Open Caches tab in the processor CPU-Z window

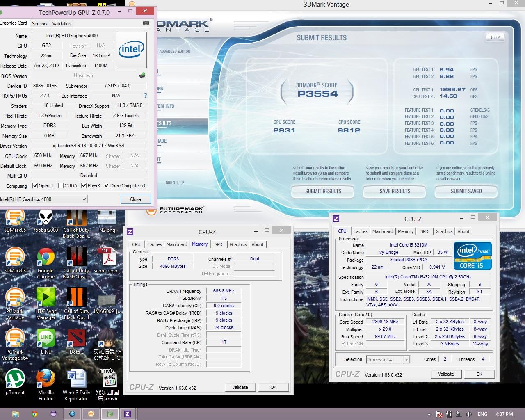pyautogui.click(x=361, y=231)
